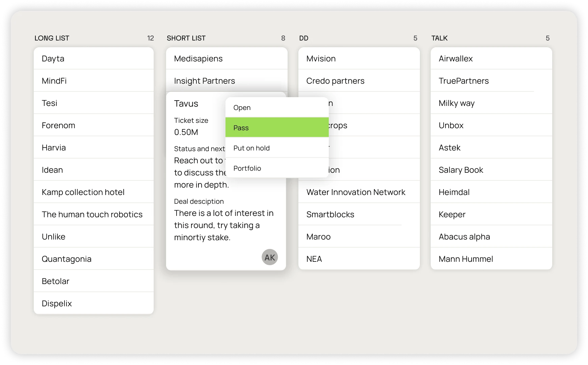Click the TALK column header
This screenshot has width=588, height=365.
pyautogui.click(x=439, y=38)
